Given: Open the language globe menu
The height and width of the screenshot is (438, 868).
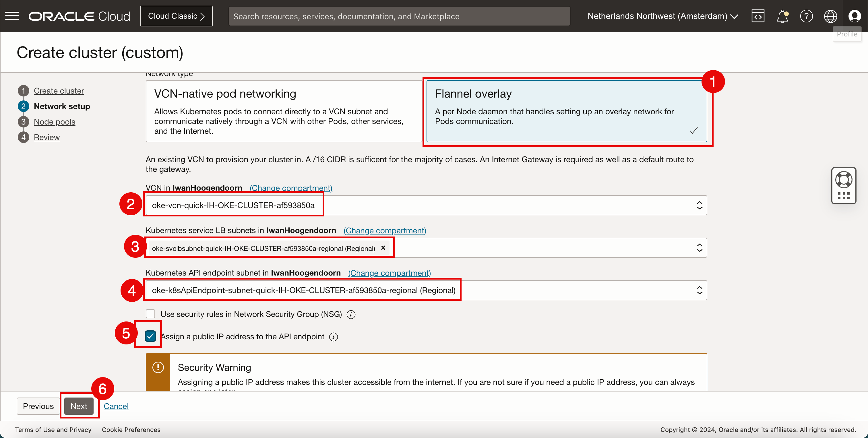Looking at the screenshot, I should pos(830,16).
